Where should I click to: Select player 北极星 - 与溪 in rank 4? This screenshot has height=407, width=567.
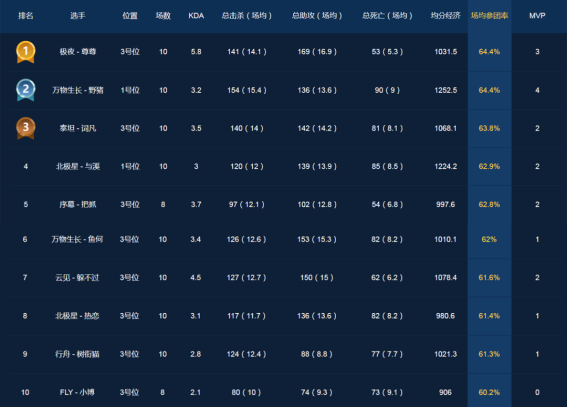[78, 166]
